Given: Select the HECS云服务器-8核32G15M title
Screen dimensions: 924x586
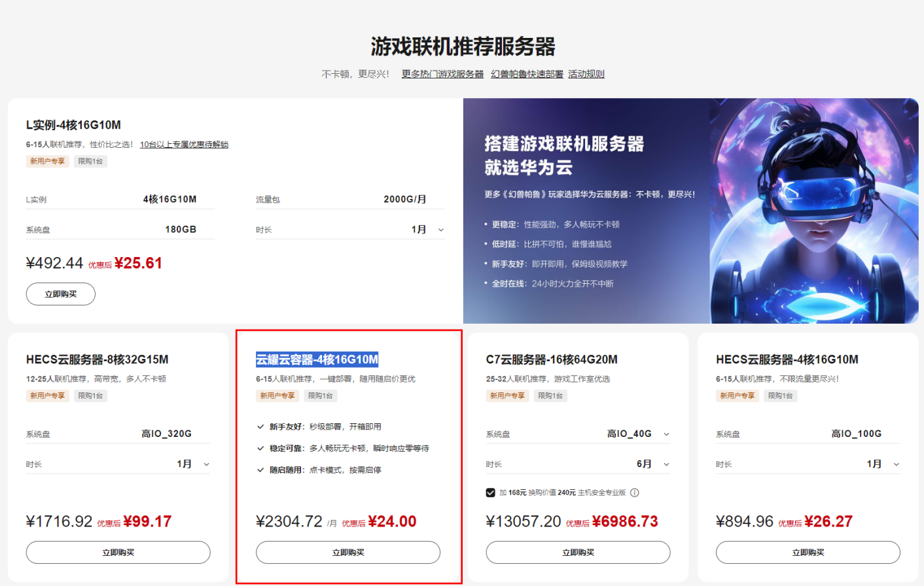Looking at the screenshot, I should click(98, 360).
